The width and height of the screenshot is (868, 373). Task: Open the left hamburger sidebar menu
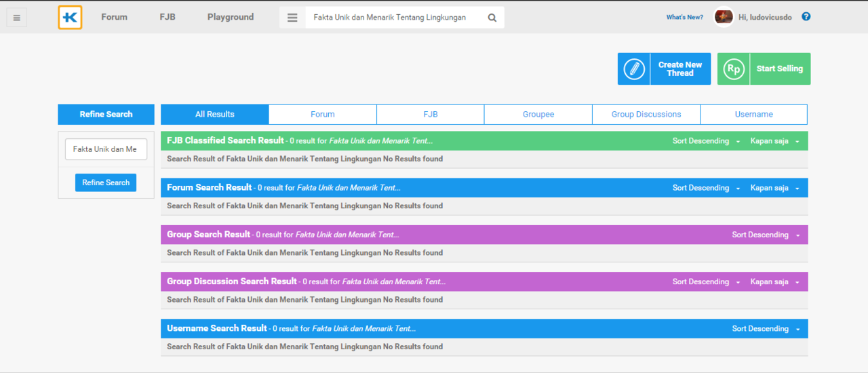[x=17, y=18]
